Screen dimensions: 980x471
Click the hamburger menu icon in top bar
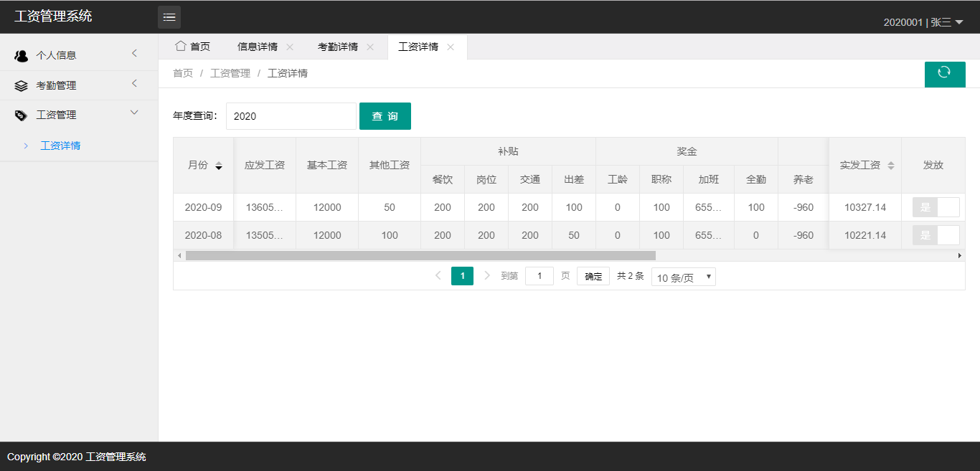[169, 16]
